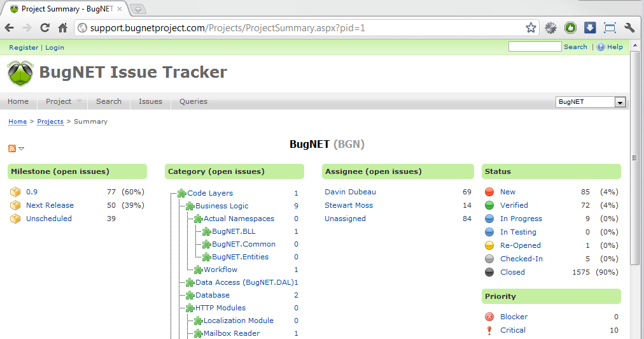
Task: Close the Project Summary tab
Action: 120,9
